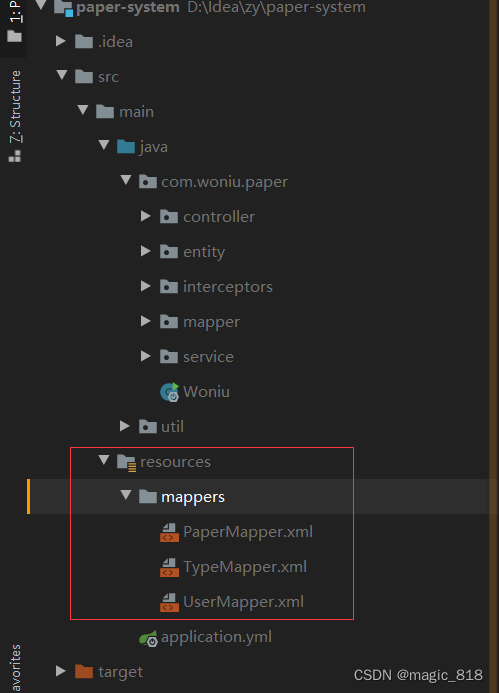
Task: Click the Woniu Spring Boot class icon
Action: (170, 392)
